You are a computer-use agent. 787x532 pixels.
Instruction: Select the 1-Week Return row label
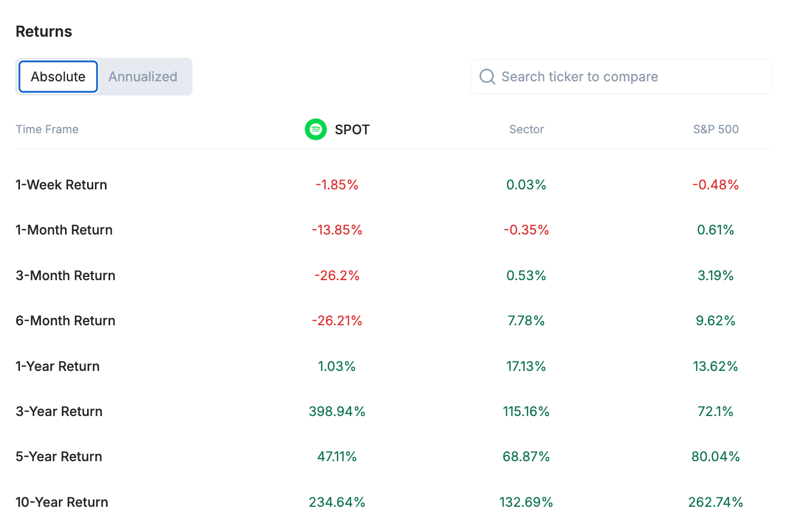pyautogui.click(x=61, y=185)
